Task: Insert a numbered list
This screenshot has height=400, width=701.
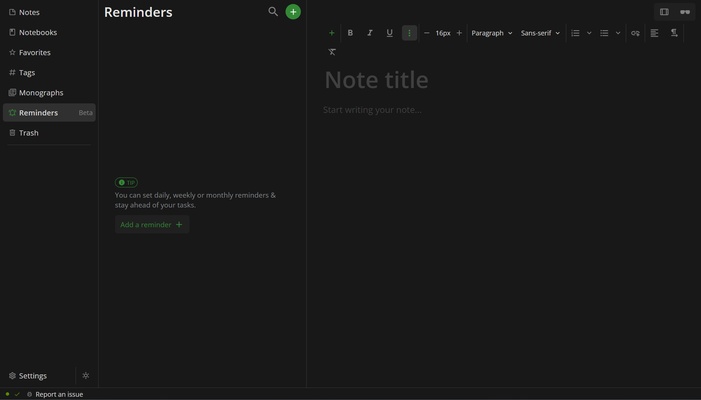Action: (575, 33)
